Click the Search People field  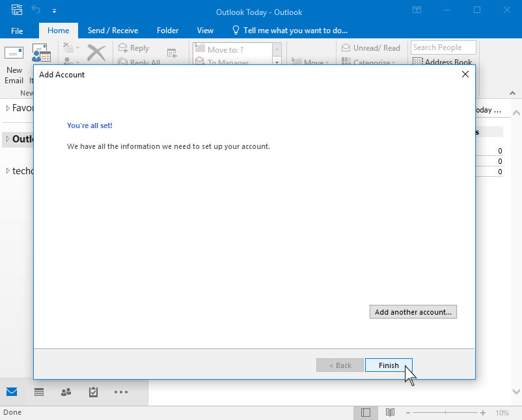[x=443, y=47]
